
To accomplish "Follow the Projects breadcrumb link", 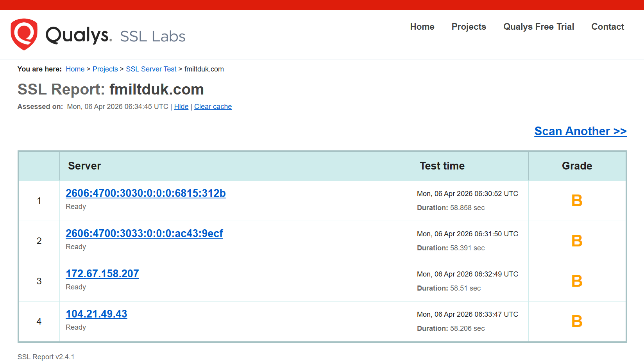I will tap(105, 69).
